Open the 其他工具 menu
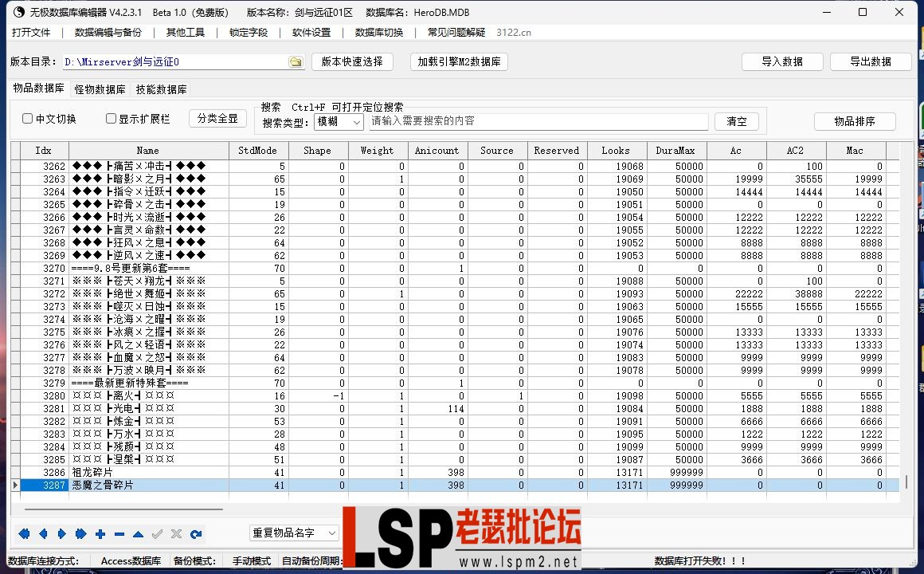The width and height of the screenshot is (924, 574). [185, 33]
